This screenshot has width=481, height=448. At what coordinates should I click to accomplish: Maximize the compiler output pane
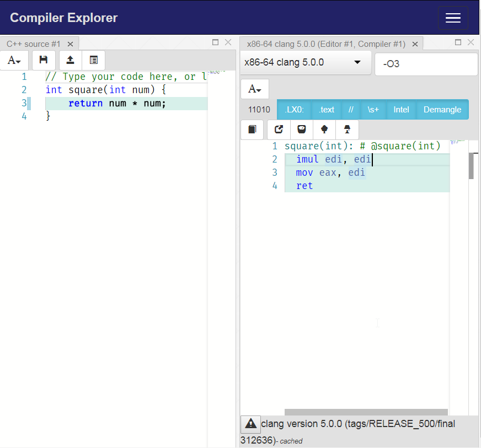458,42
